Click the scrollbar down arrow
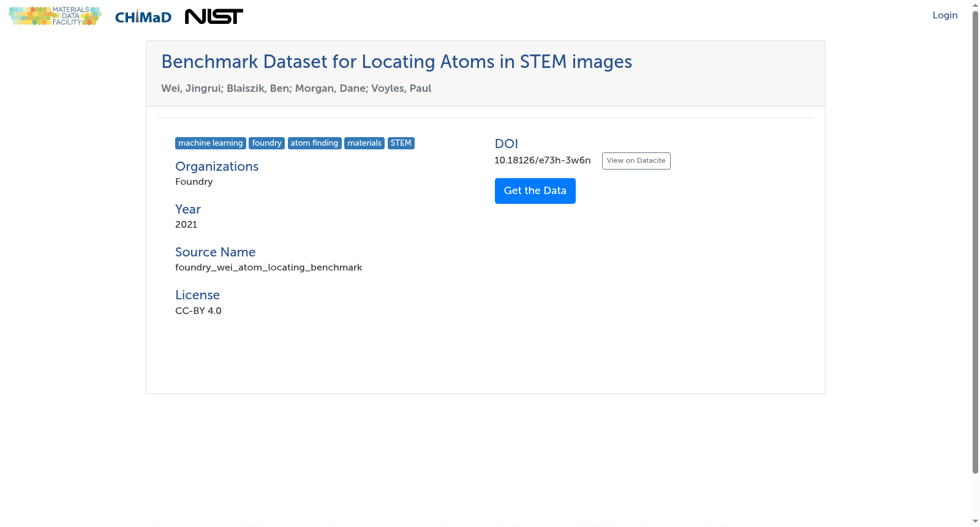Viewport: 980px width, 527px height. (x=975, y=521)
